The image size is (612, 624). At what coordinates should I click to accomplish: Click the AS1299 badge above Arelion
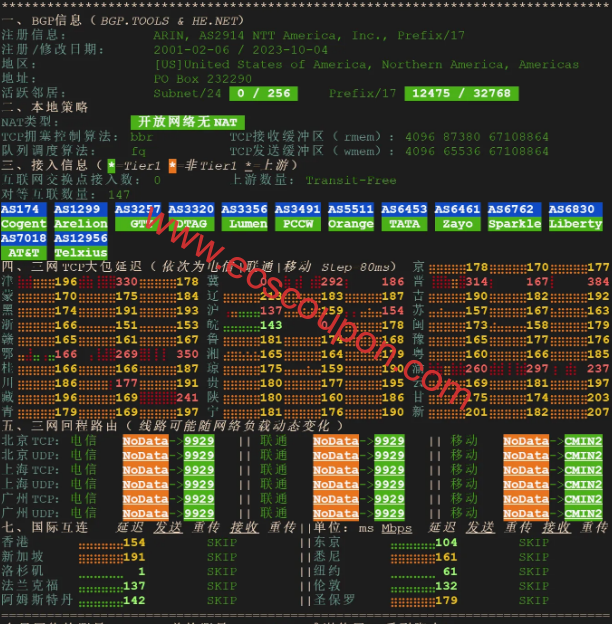click(x=81, y=209)
